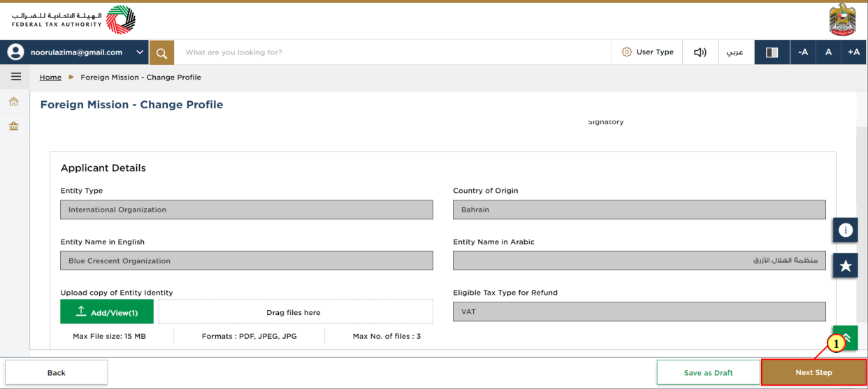The image size is (868, 389).
Task: Toggle the high contrast mode icon
Action: pyautogui.click(x=772, y=52)
